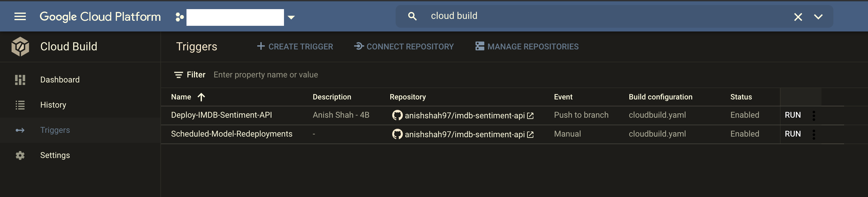The image size is (868, 197).
Task: Click the Triggers arrow icon
Action: (x=20, y=130)
